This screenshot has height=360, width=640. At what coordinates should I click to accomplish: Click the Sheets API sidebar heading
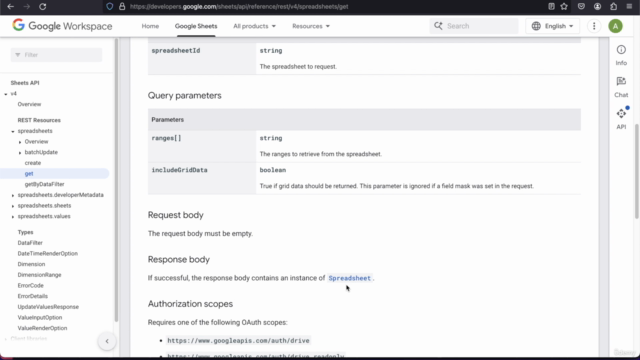coord(25,83)
